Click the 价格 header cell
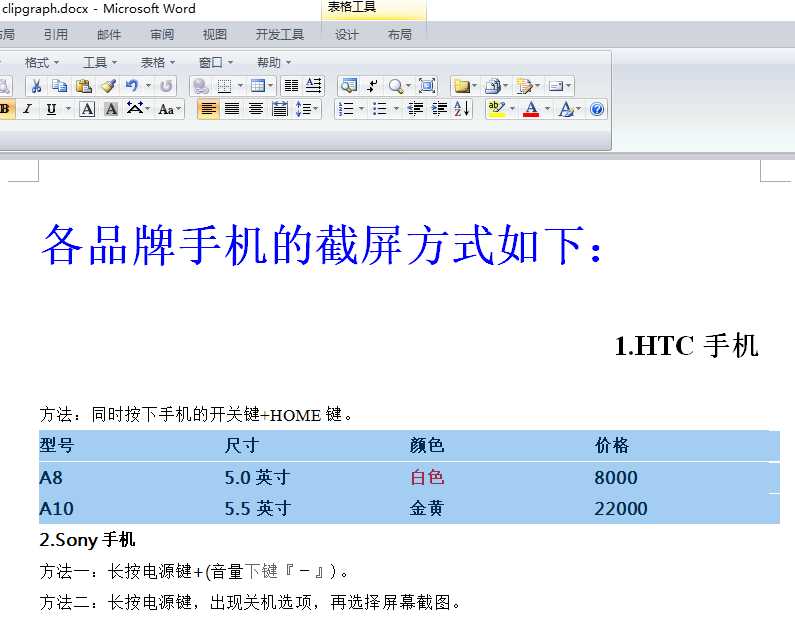Image resolution: width=795 pixels, height=637 pixels. 612,445
